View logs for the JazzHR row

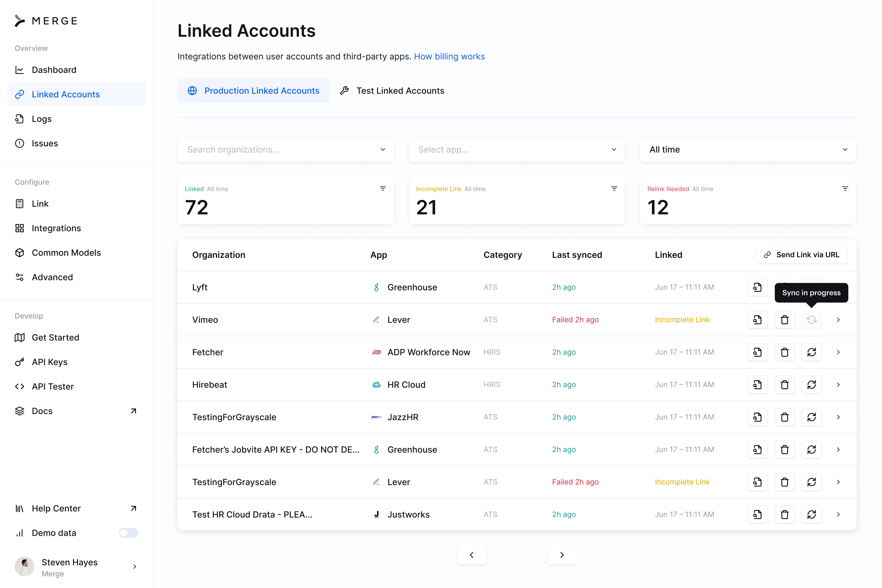click(x=757, y=417)
